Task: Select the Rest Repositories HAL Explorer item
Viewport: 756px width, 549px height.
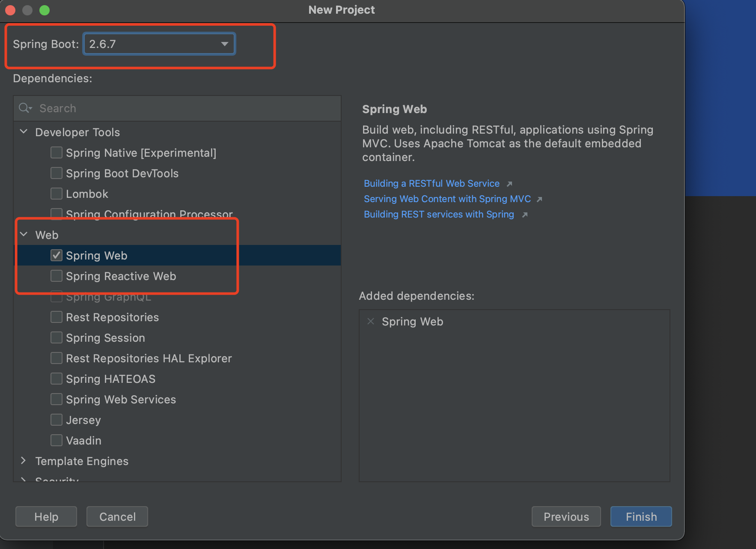Action: 149,358
